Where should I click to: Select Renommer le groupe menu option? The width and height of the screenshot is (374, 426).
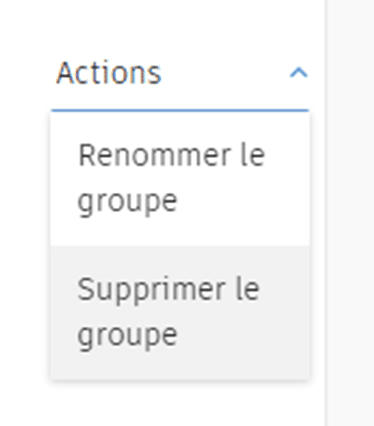point(180,179)
